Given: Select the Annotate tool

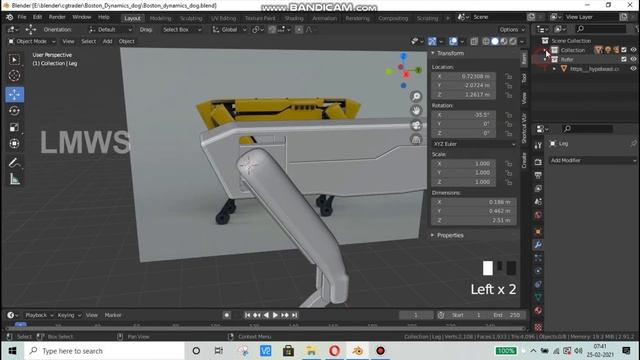Looking at the screenshot, I should pos(14,163).
